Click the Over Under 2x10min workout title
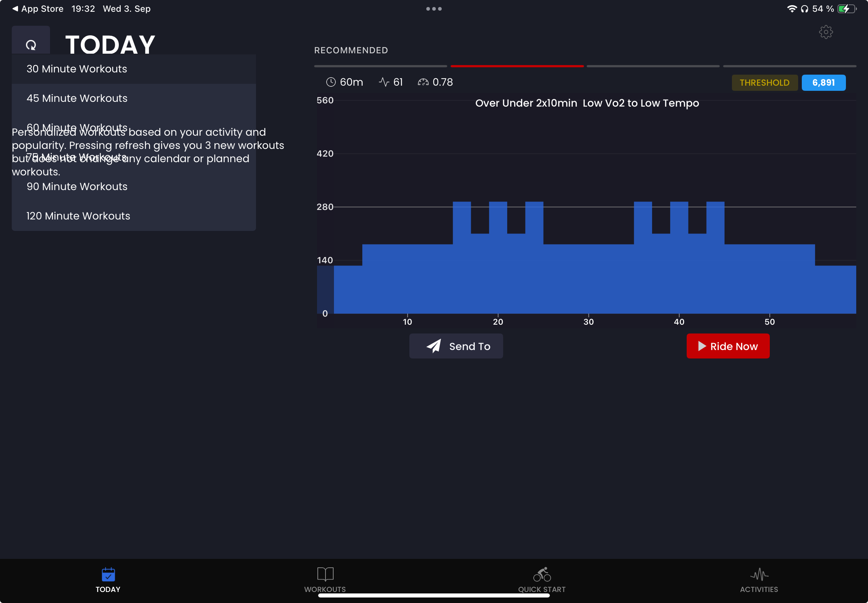The width and height of the screenshot is (868, 603). (587, 103)
